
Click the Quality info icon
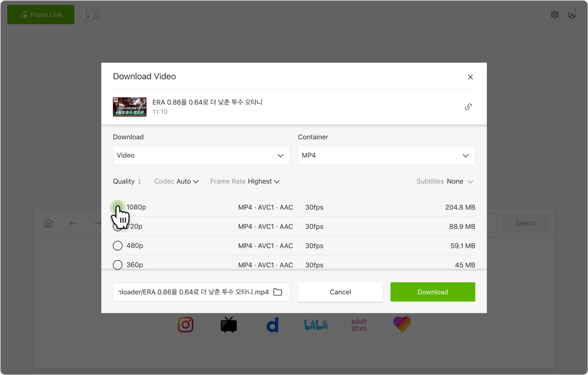(139, 181)
